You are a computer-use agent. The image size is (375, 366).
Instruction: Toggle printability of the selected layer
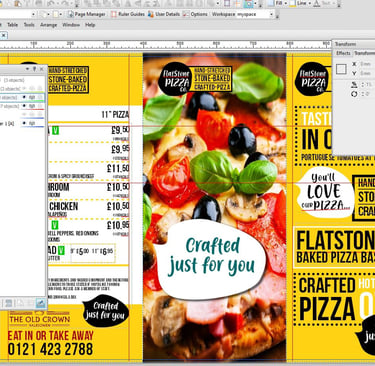click(32, 97)
